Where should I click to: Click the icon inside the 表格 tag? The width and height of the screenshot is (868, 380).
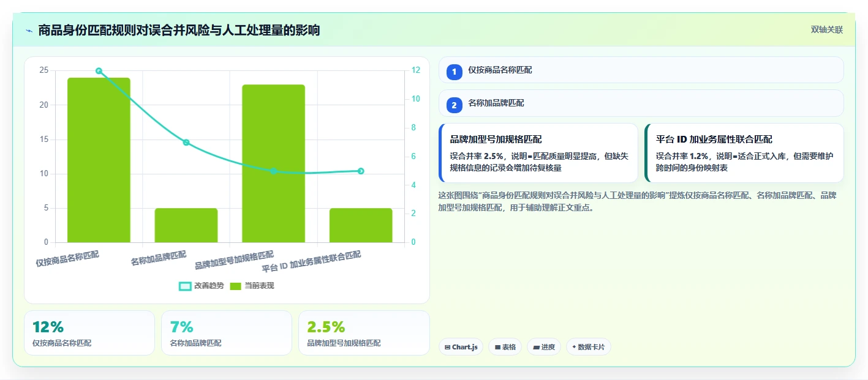(x=497, y=347)
